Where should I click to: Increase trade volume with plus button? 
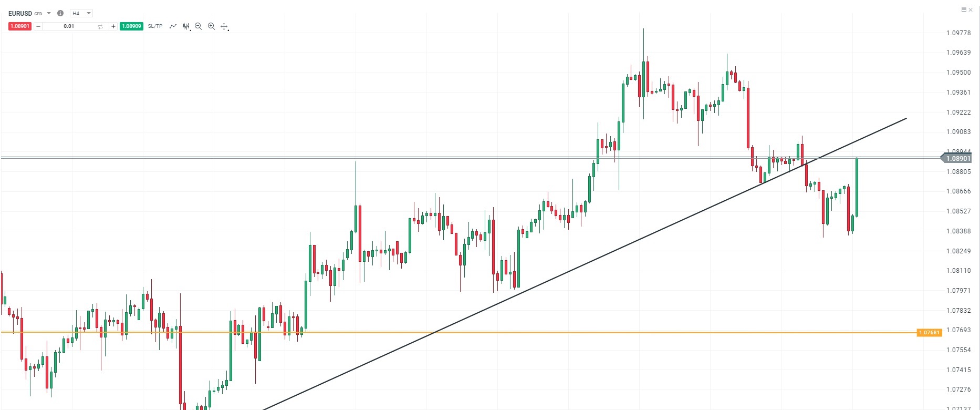[113, 26]
